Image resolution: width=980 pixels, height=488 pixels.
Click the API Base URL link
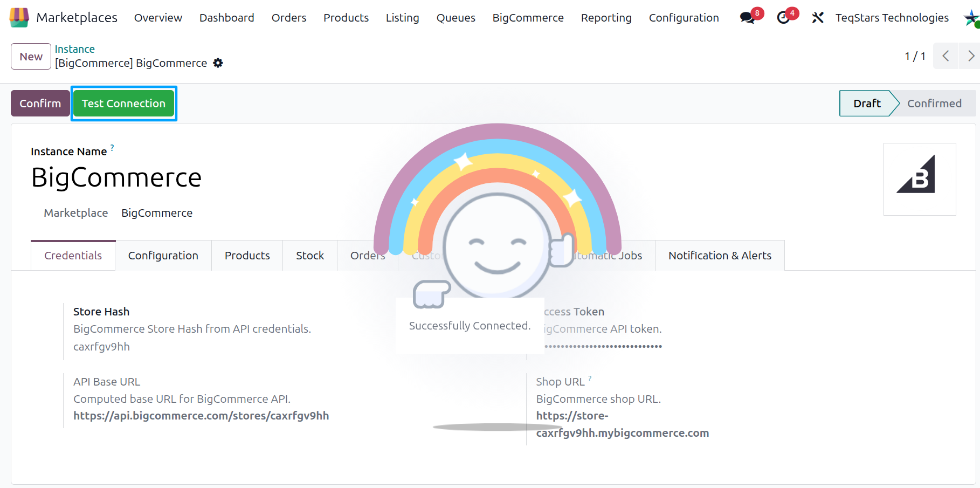click(x=201, y=416)
